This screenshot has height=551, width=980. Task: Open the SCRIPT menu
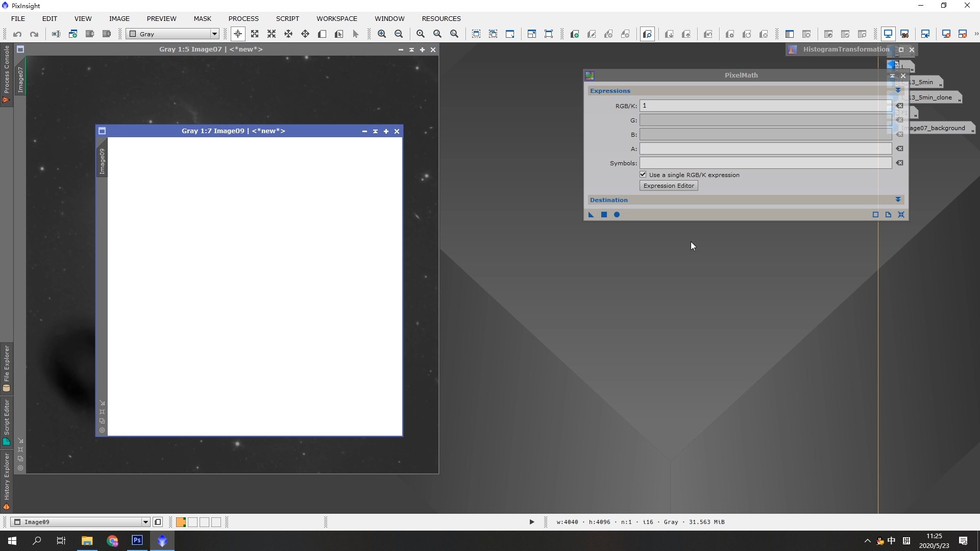pos(287,18)
